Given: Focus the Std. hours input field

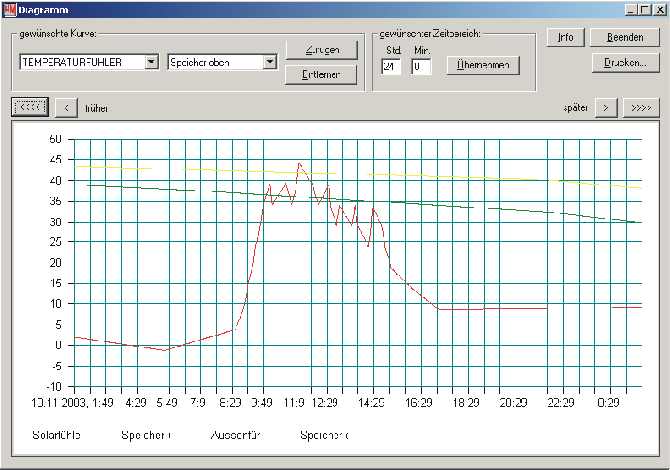Looking at the screenshot, I should pos(391,67).
